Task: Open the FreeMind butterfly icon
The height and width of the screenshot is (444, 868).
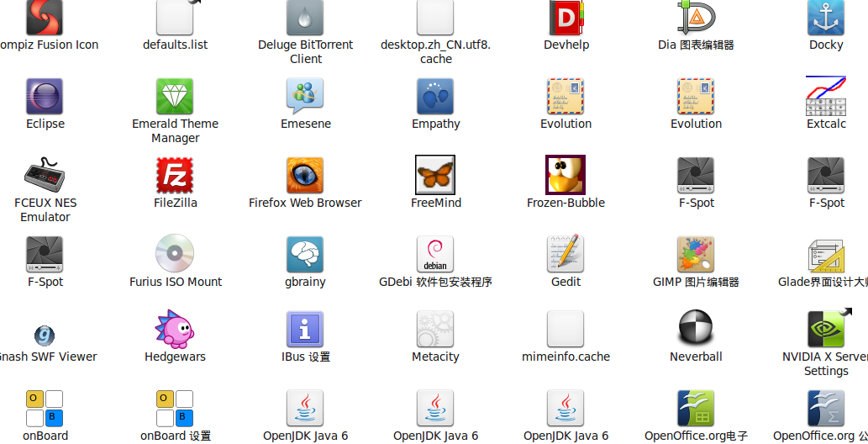Action: tap(435, 175)
